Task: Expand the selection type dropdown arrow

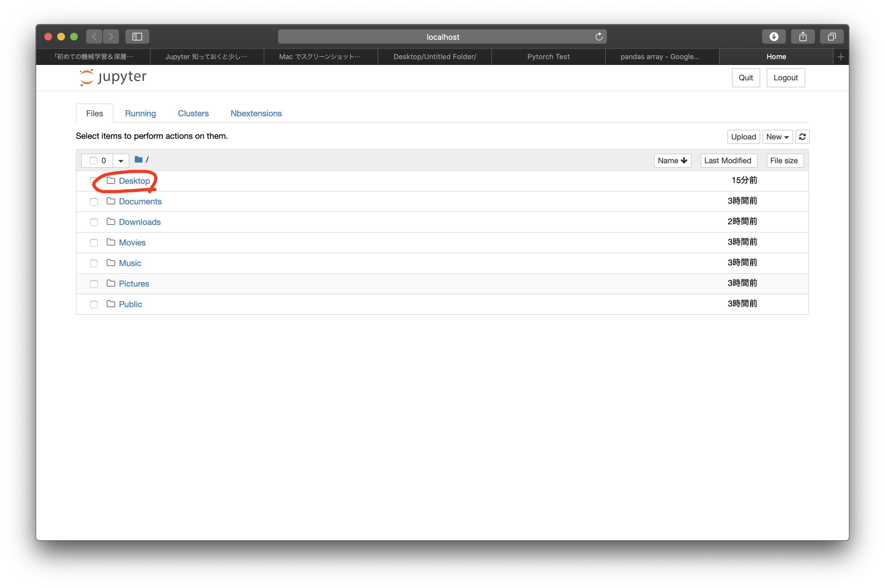Action: [x=121, y=161]
